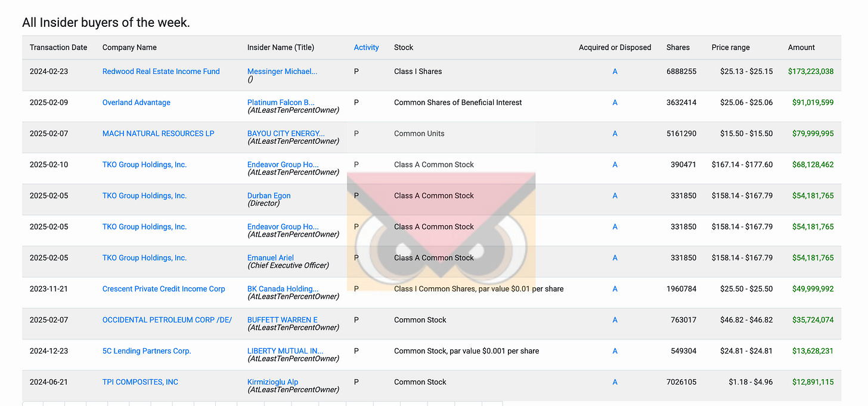This screenshot has height=406, width=868.
Task: Select the amount $79,999,995
Action: [x=813, y=133]
